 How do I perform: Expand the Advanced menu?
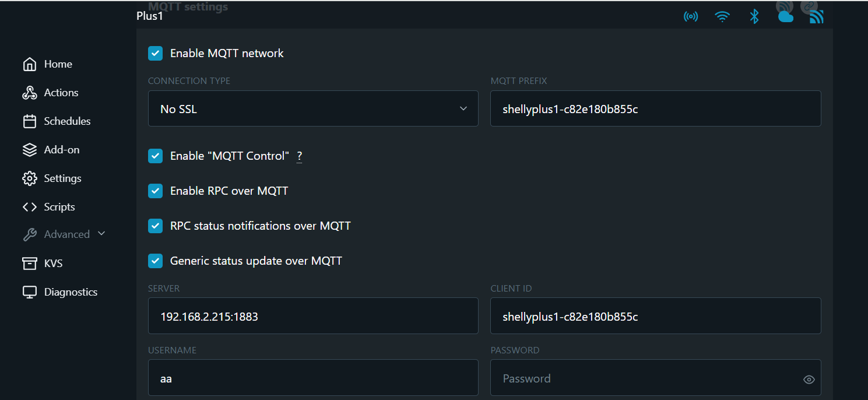[x=64, y=234]
